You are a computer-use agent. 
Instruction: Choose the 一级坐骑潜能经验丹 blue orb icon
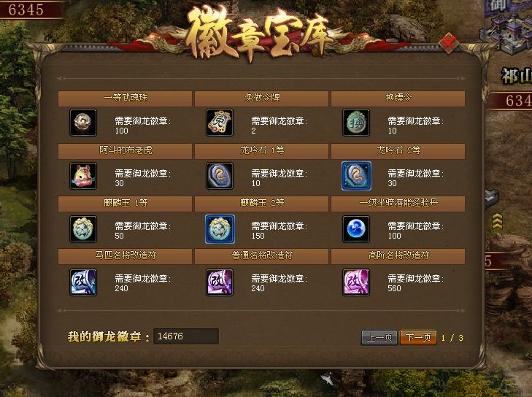(356, 229)
